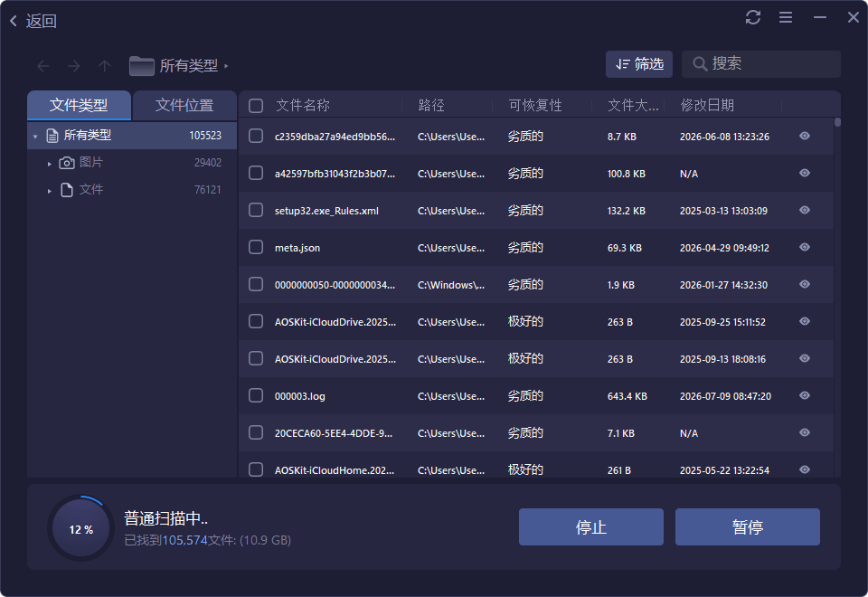
Task: Click the 12 % scan progress circle
Action: (80, 529)
